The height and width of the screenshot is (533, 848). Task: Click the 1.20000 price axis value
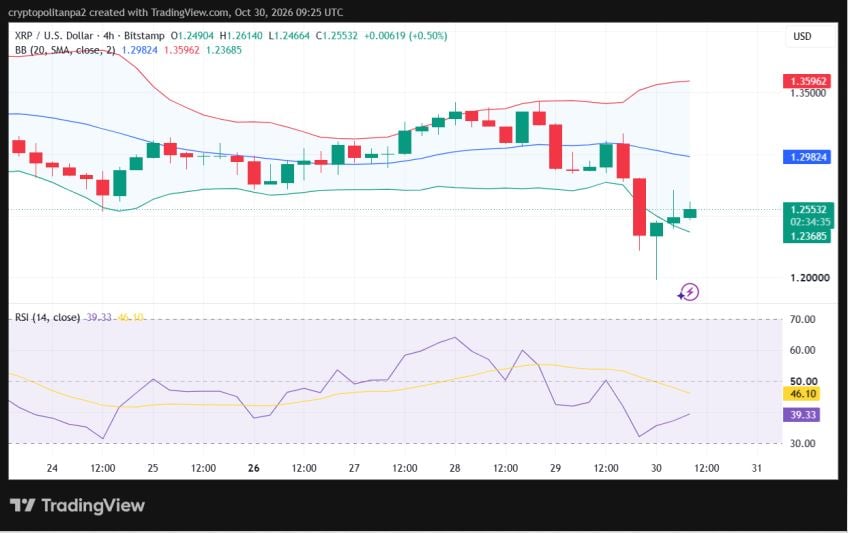point(810,278)
